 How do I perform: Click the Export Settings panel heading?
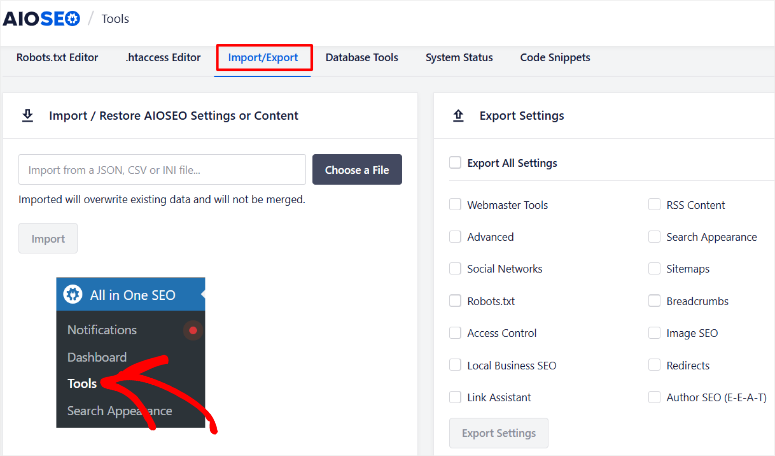(x=521, y=116)
